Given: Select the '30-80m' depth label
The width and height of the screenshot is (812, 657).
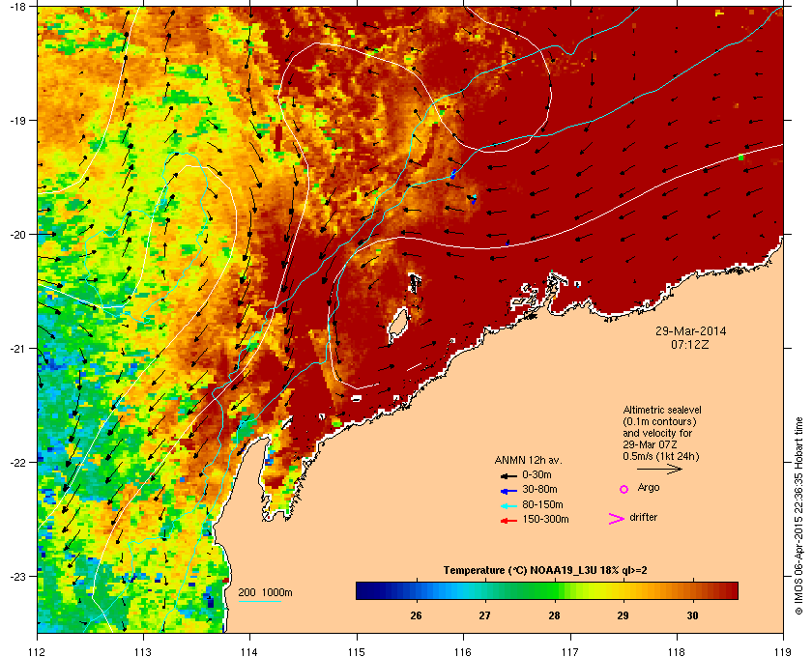Looking at the screenshot, I should (539, 489).
